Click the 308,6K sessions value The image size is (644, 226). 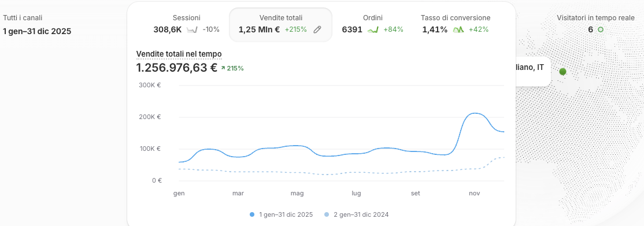tap(168, 29)
